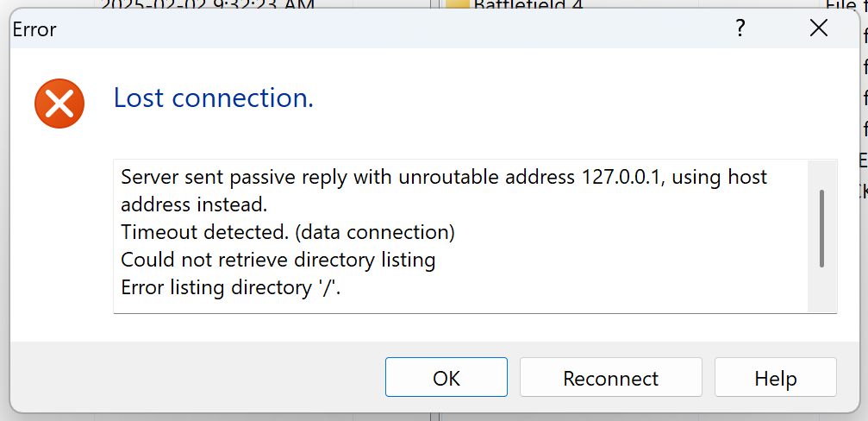
Task: Click the red error cross icon
Action: pyautogui.click(x=59, y=104)
